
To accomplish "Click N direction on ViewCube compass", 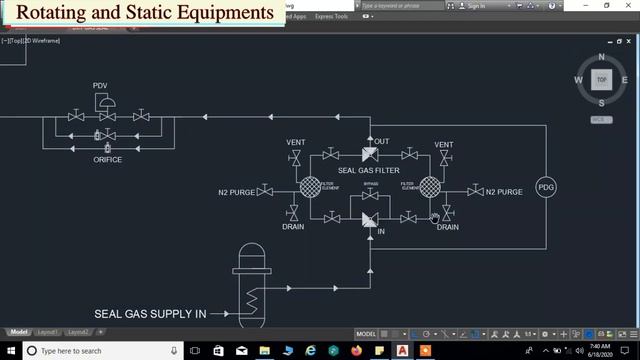I will tap(602, 57).
